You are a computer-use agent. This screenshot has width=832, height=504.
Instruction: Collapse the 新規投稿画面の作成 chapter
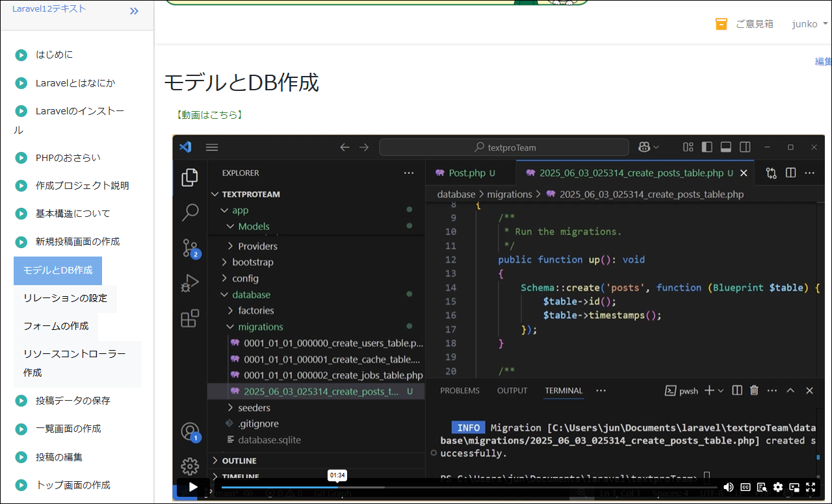click(x=77, y=242)
